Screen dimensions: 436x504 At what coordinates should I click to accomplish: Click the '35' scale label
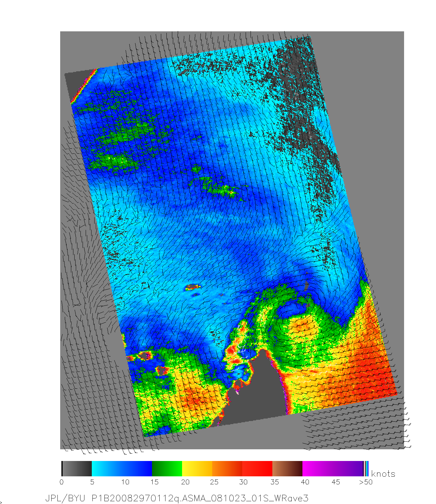pos(274,482)
